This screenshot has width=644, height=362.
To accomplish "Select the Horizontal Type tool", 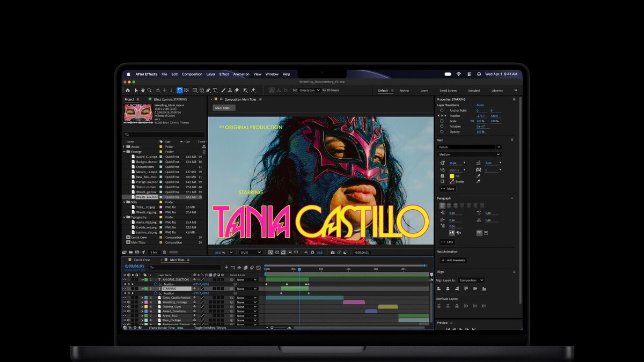I will (215, 90).
